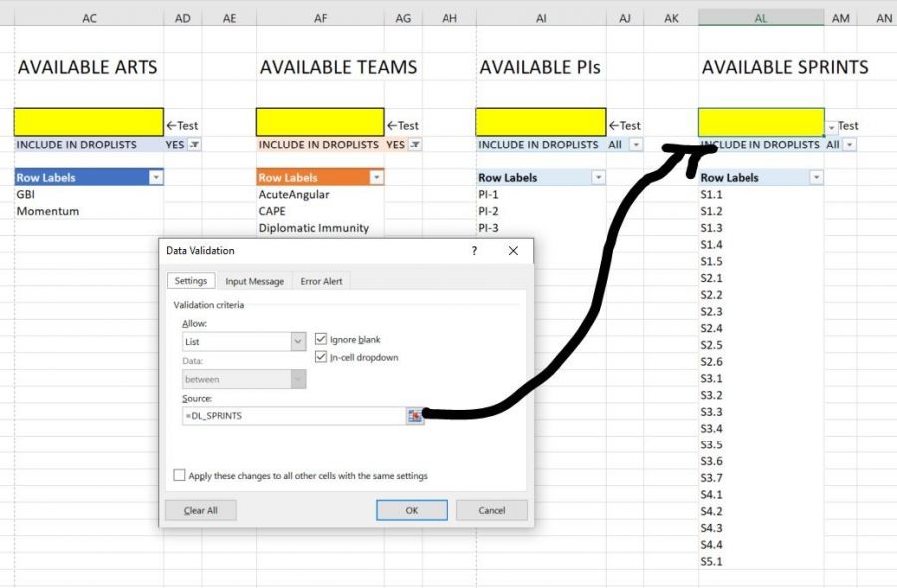Select the yellow cell under AVAILABLE TEAMS
The height and width of the screenshot is (588, 897).
[x=320, y=122]
